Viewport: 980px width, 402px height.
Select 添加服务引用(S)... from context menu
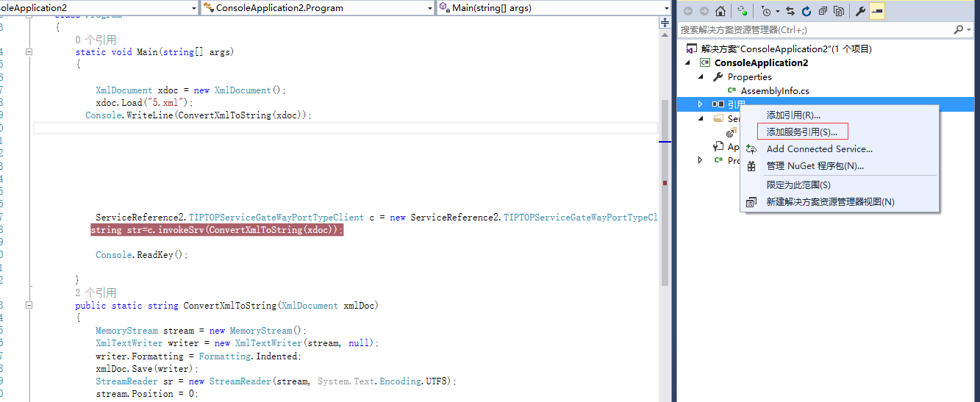pos(801,132)
